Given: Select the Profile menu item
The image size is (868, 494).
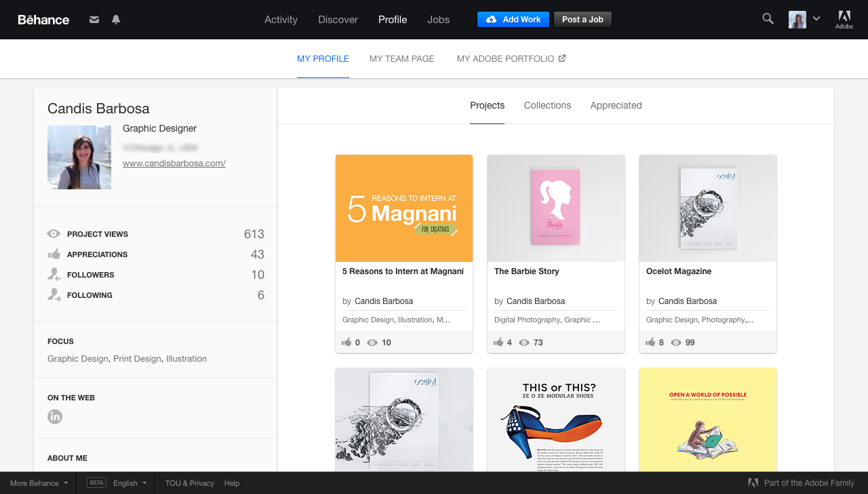Looking at the screenshot, I should click(x=393, y=20).
